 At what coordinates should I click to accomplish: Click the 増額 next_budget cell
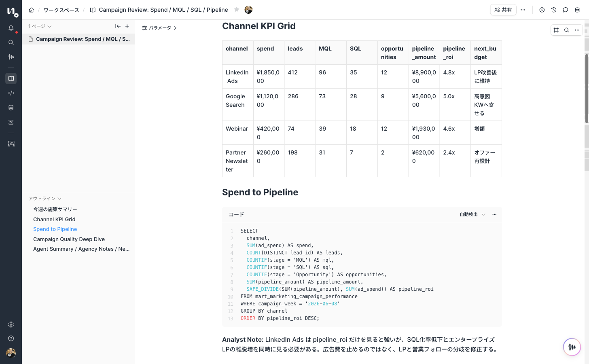coord(486,133)
